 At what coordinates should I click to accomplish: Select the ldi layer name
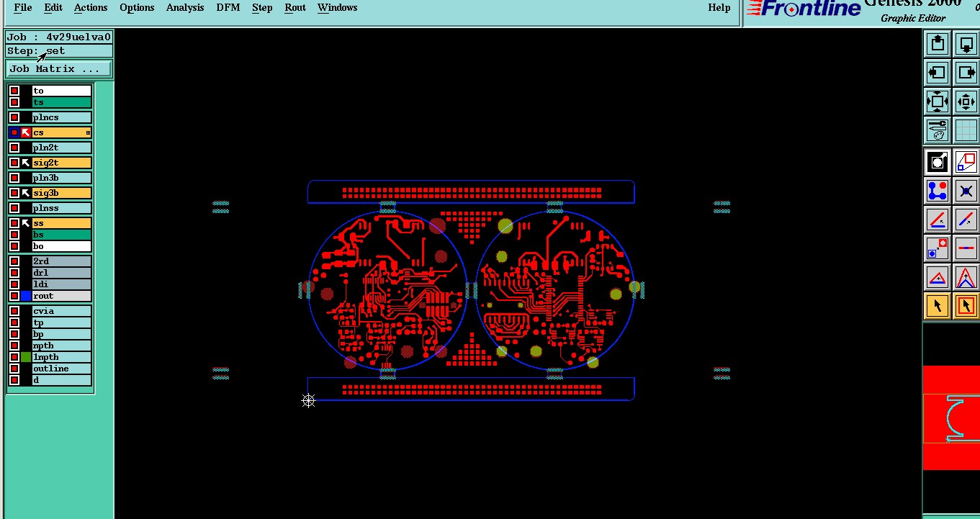[x=62, y=284]
